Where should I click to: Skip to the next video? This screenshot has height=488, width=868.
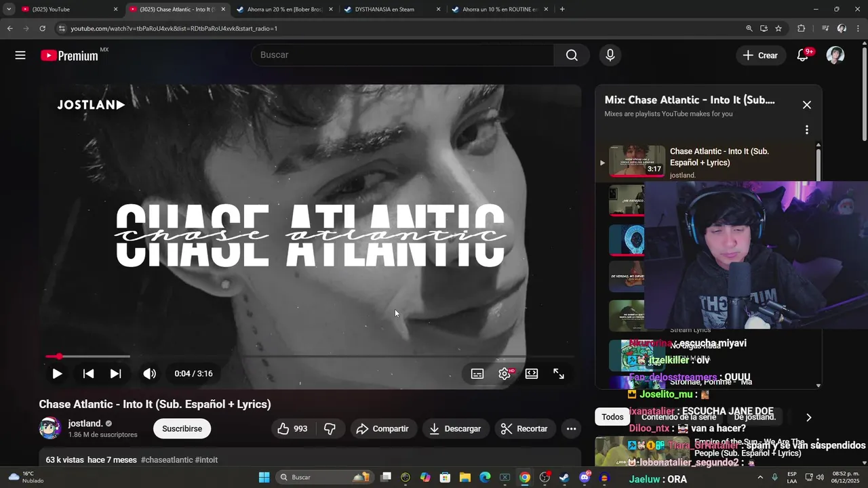tap(116, 373)
